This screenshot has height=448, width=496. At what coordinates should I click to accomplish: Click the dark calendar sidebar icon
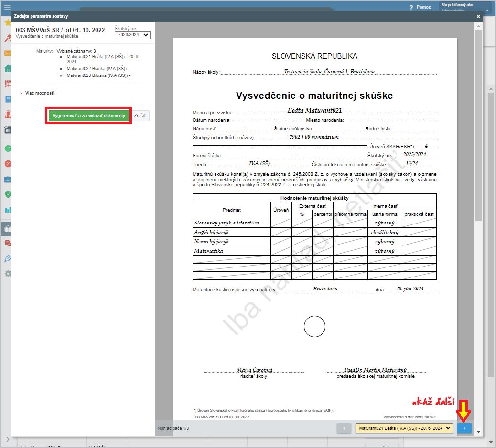coord(8,129)
